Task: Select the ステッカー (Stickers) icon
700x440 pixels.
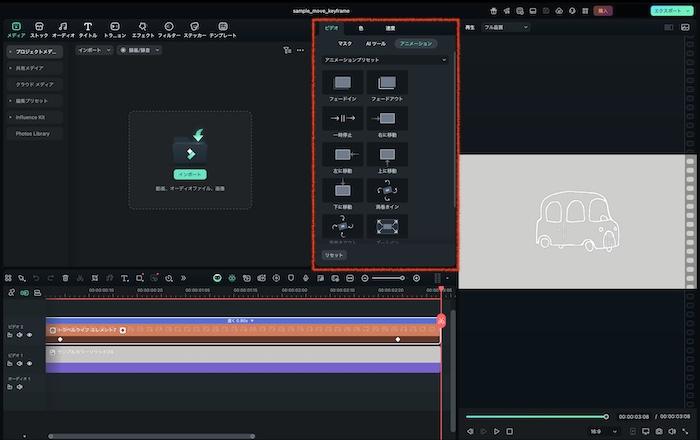Action: coord(195,29)
